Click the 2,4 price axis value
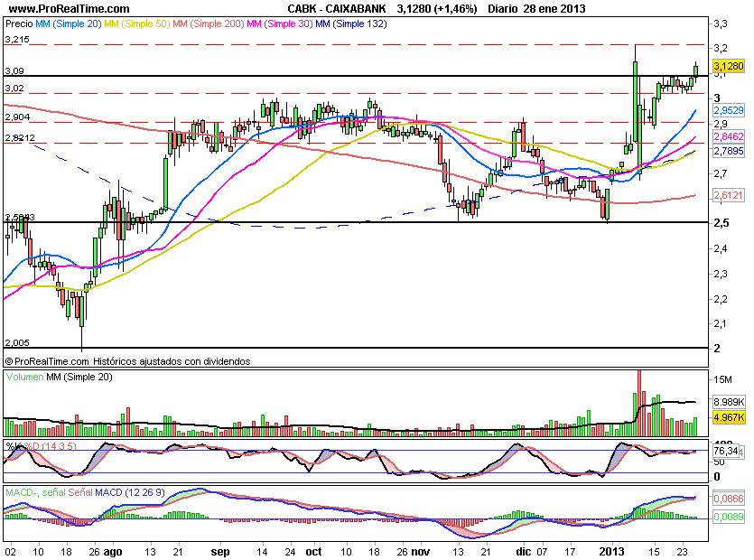 coord(721,248)
